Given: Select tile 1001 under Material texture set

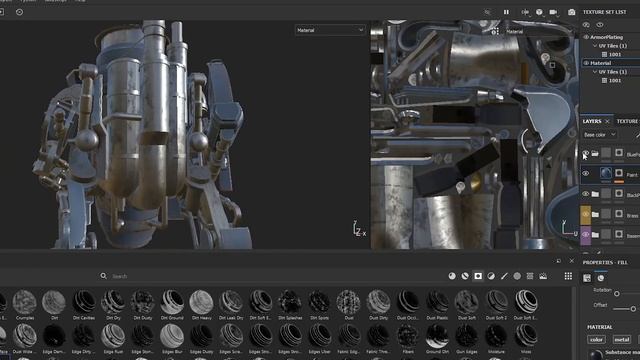Looking at the screenshot, I should click(611, 80).
